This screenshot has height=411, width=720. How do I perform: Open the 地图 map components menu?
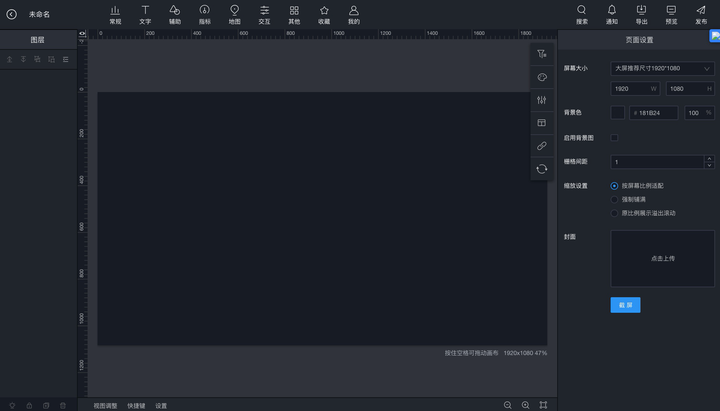point(235,15)
